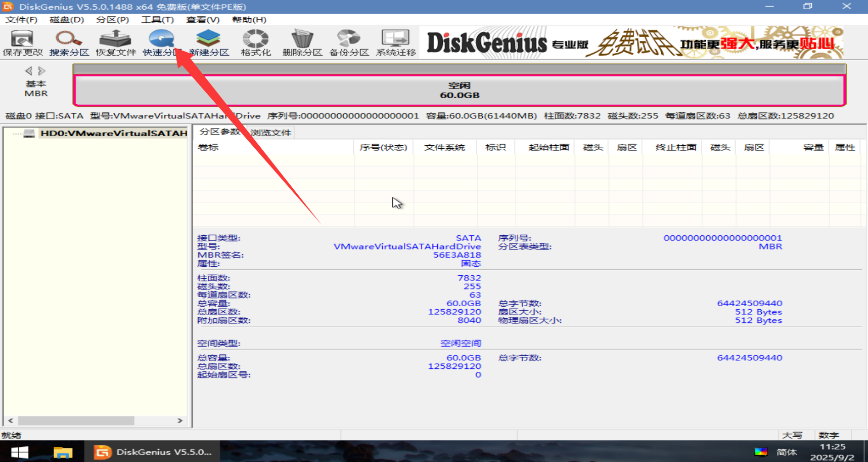Viewport: 868px width, 462px height.
Task: Open Windows Start menu on taskbar
Action: [20, 452]
